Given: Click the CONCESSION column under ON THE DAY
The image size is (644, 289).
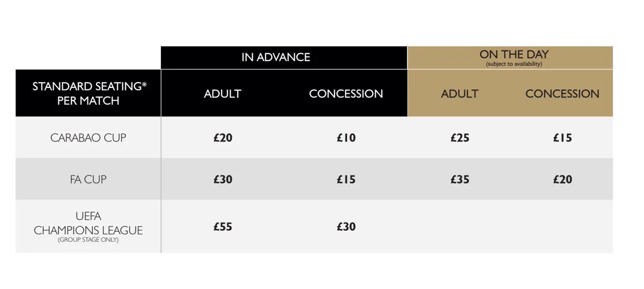Looking at the screenshot, I should point(562,94).
